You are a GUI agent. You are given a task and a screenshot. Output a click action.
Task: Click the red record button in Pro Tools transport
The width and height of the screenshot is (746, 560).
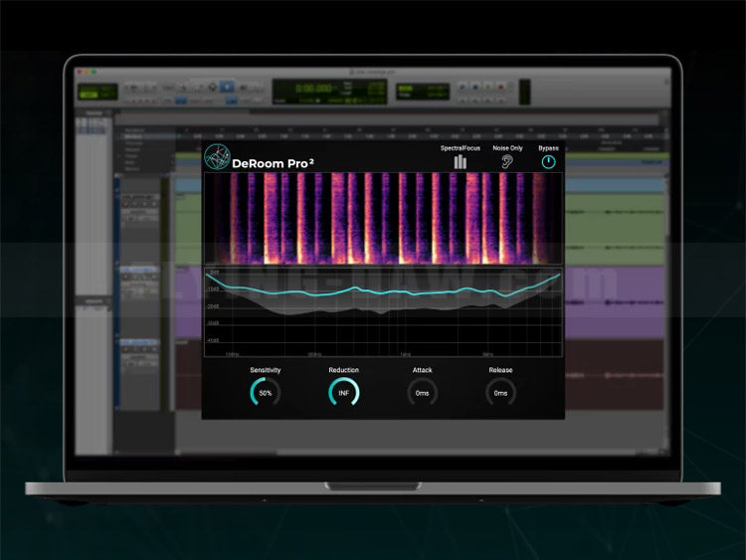point(500,88)
